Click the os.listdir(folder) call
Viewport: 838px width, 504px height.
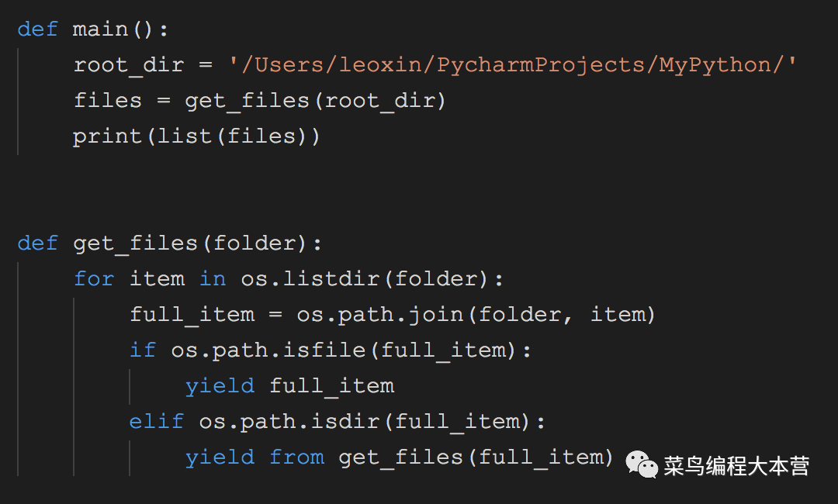[x=365, y=279]
